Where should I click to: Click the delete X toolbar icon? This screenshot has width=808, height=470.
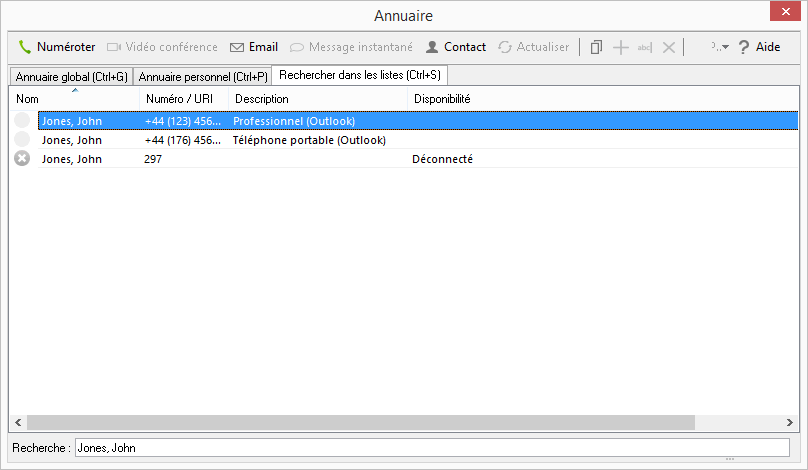pyautogui.click(x=669, y=47)
